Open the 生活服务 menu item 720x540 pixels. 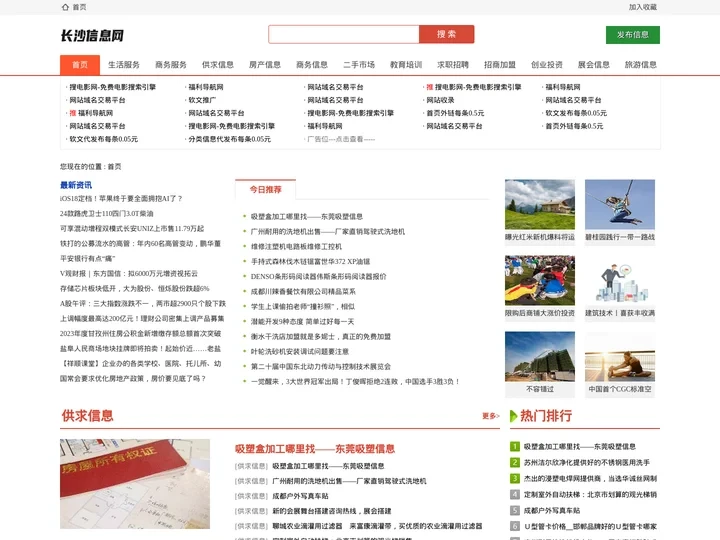[x=124, y=65]
